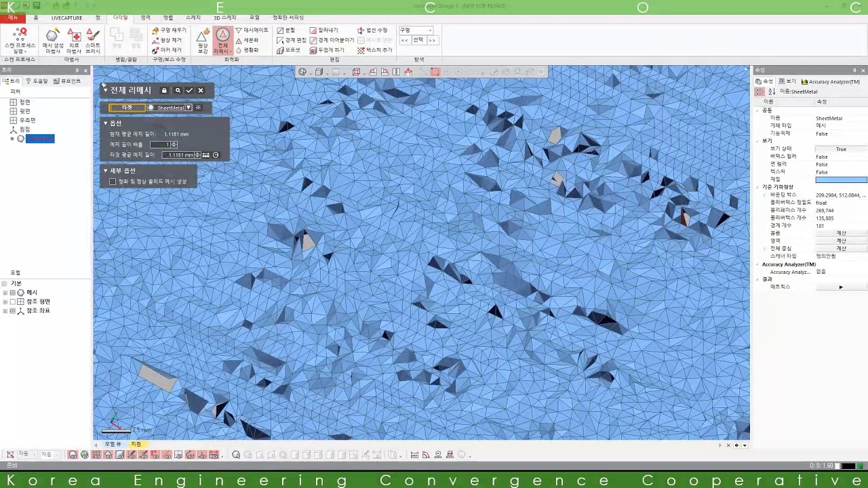Toggle visibility eye for 참조 평면 in model tree
This screenshot has height=488, width=868.
13,302
